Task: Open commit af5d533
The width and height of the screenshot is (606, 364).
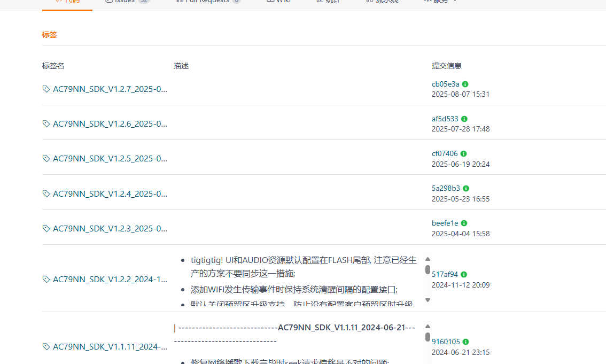Action: click(x=445, y=119)
